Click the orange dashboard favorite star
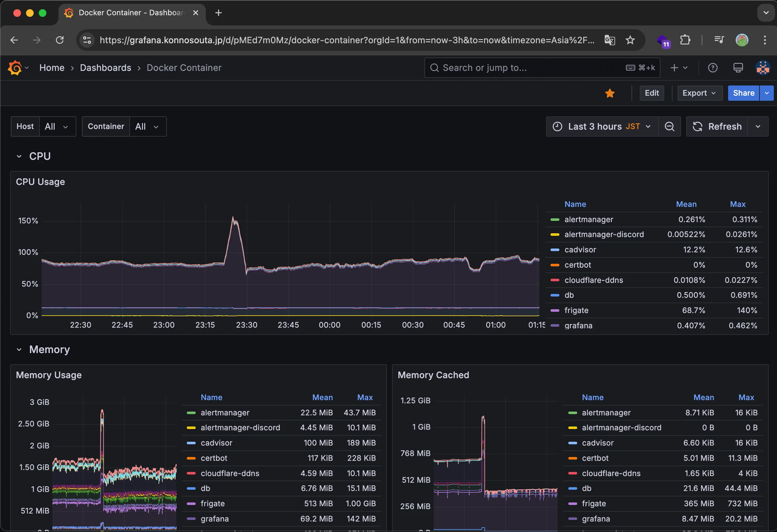Image resolution: width=777 pixels, height=532 pixels. (610, 93)
